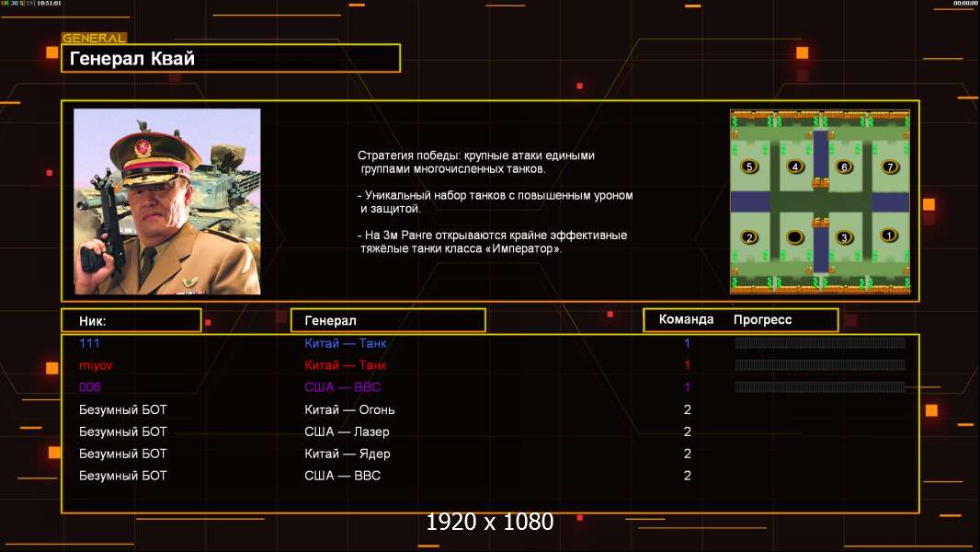Click start position 1 on the map
The width and height of the screenshot is (980, 552).
[x=888, y=235]
